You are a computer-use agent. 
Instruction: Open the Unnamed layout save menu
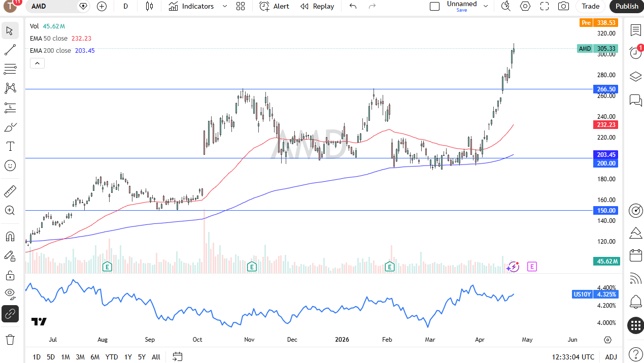click(467, 6)
